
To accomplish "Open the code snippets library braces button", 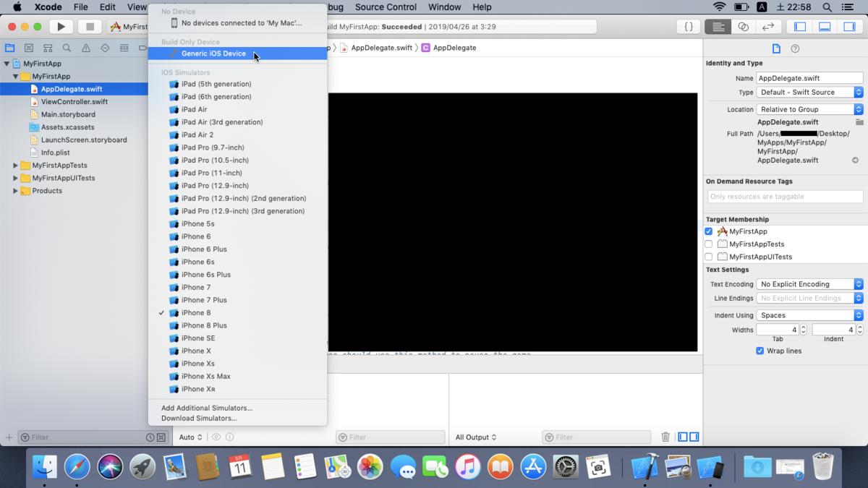I will pos(689,27).
